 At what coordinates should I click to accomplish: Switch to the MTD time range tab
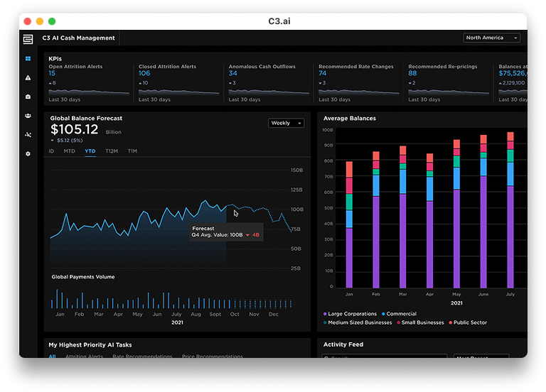click(69, 151)
